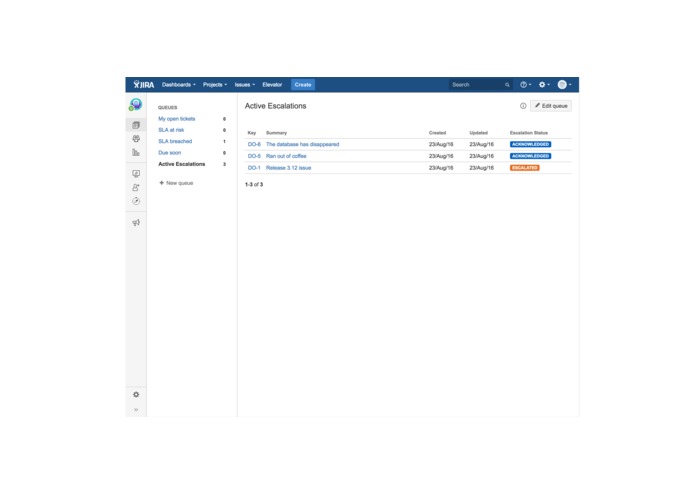Open the service desk project avatar

(x=136, y=105)
